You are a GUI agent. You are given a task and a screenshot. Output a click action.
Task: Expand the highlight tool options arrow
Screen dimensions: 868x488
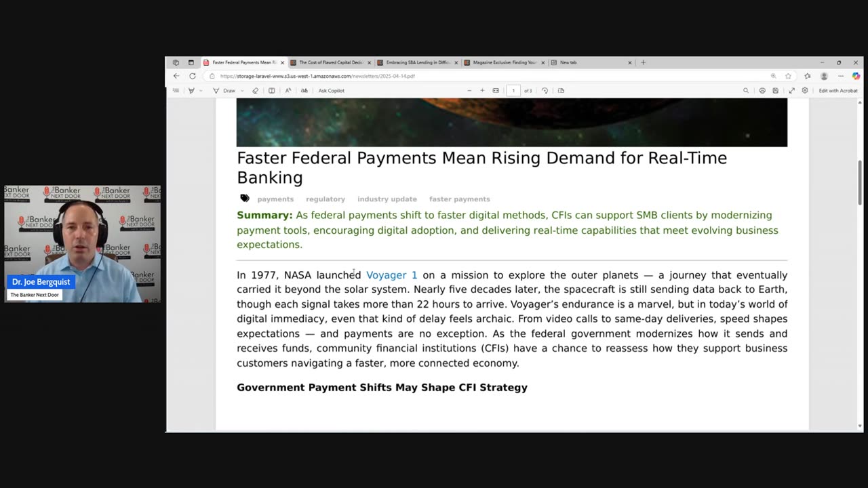tap(201, 90)
